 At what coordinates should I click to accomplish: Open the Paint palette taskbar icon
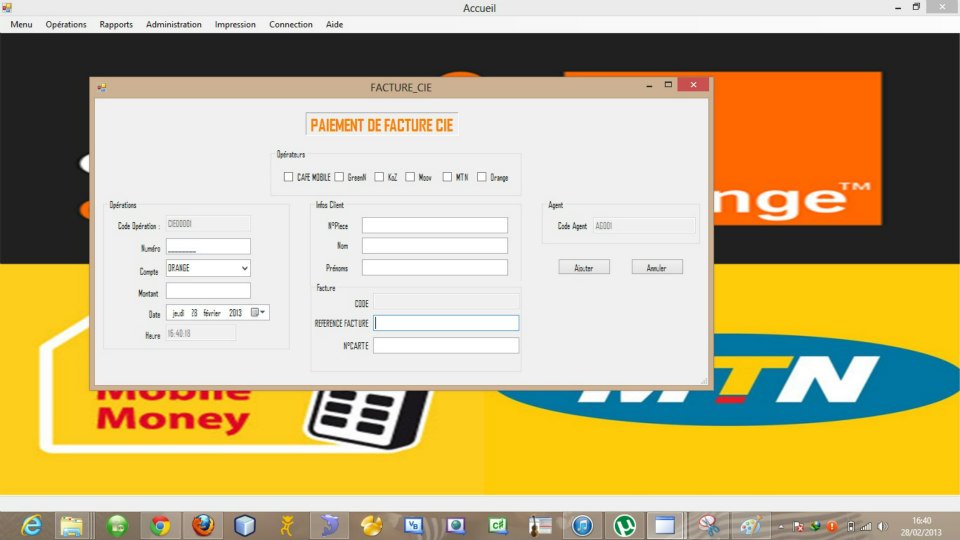click(750, 525)
